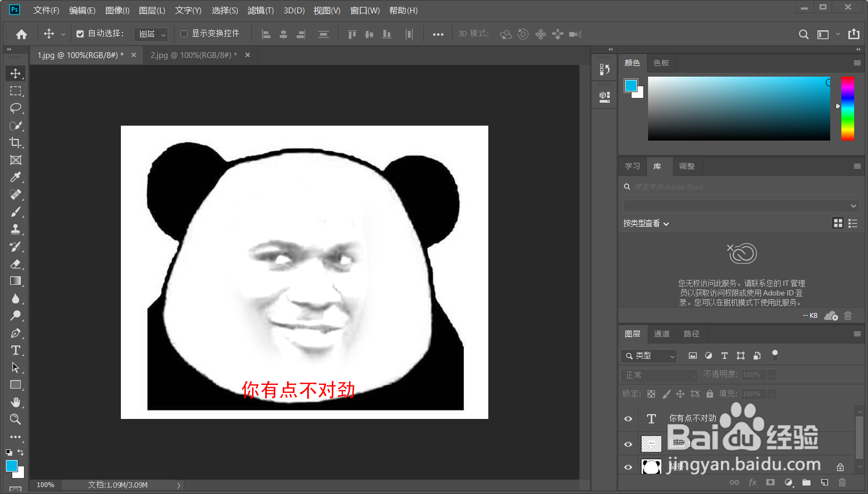
Task: Hide the 背景 layer
Action: point(628,466)
